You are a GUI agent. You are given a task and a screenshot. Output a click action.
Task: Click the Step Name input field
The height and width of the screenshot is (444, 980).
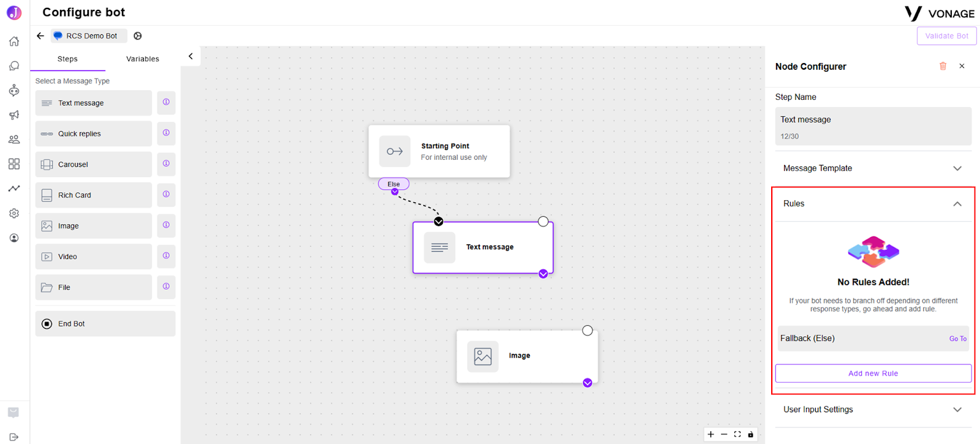[x=873, y=126]
